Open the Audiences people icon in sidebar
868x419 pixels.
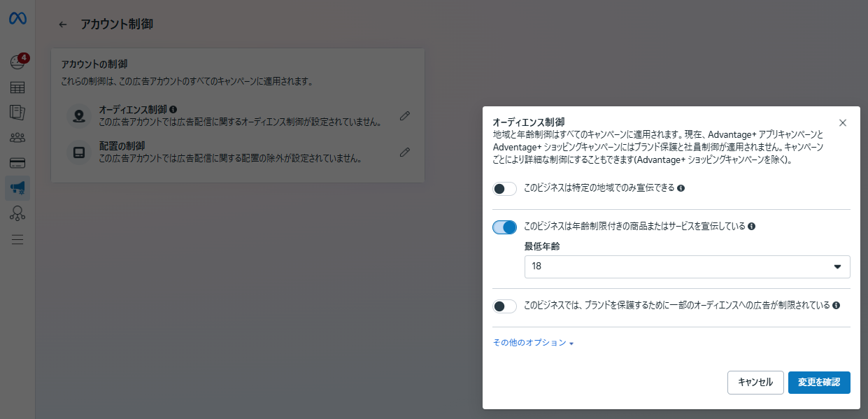(x=17, y=138)
